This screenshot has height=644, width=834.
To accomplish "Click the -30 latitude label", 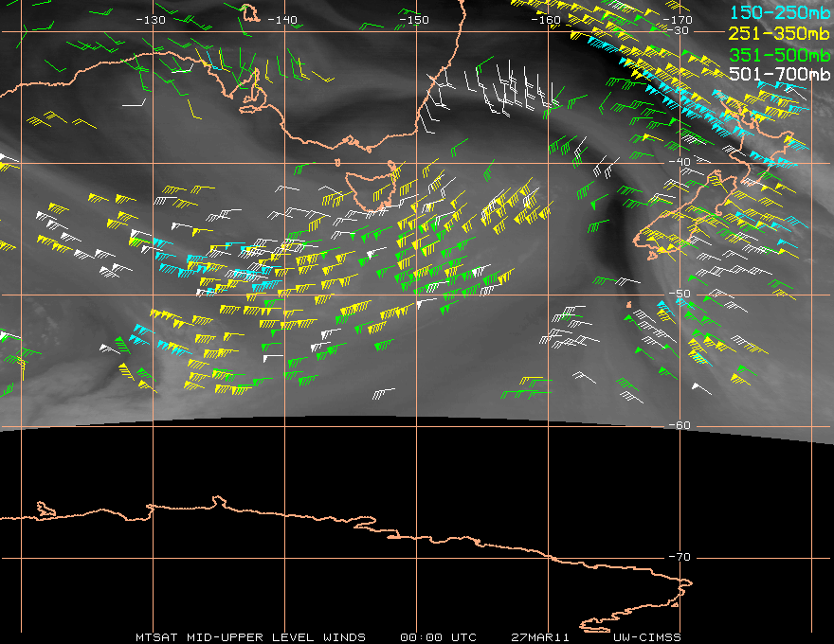I will pyautogui.click(x=679, y=30).
